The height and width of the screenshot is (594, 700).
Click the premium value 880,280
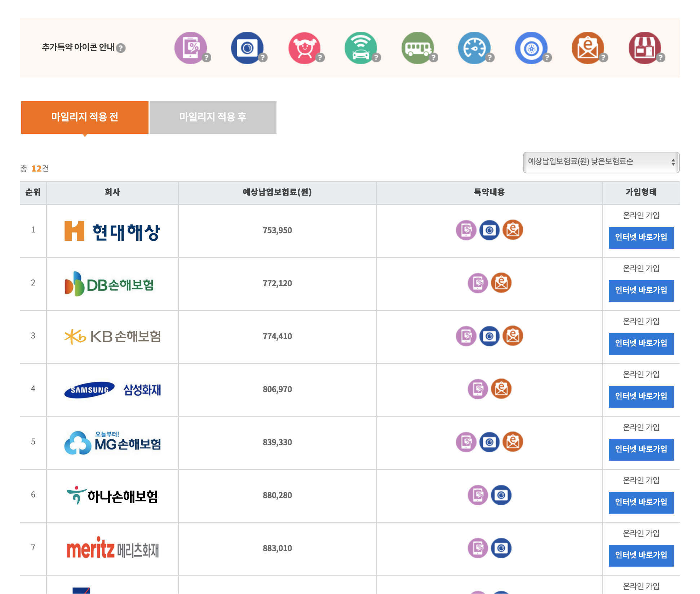click(277, 495)
